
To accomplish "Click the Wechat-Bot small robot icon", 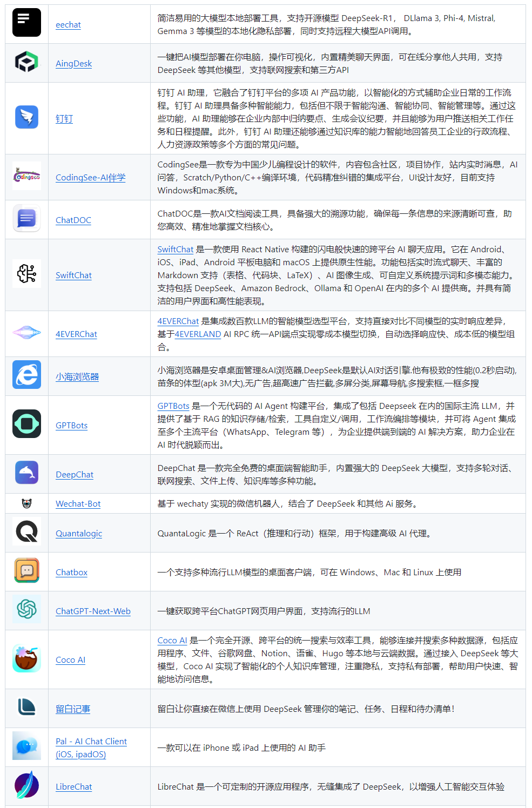I will point(26,503).
